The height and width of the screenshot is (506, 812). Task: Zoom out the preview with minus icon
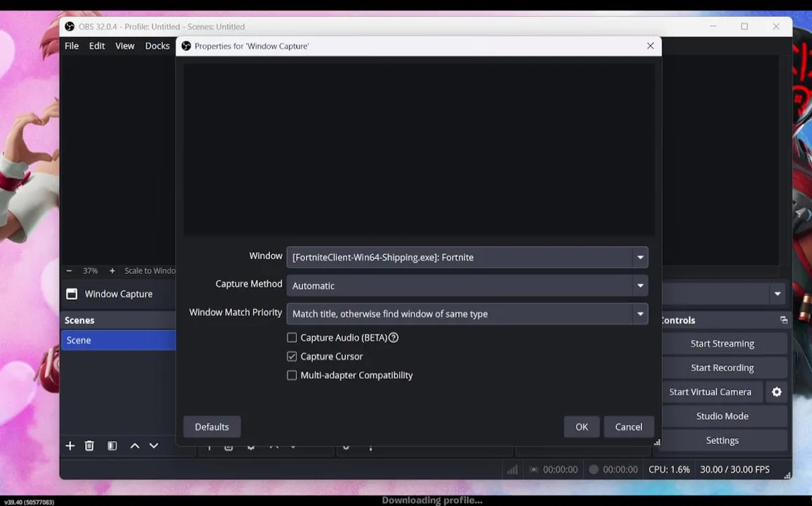tap(69, 271)
